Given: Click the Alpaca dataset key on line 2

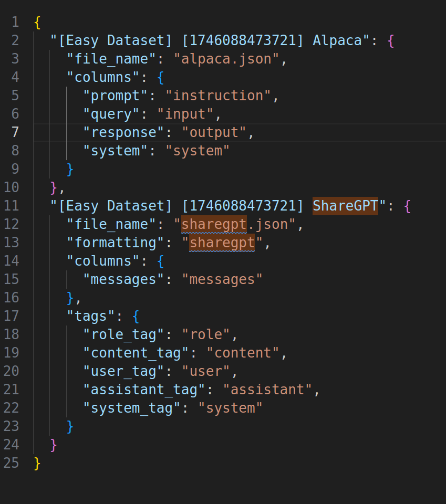Looking at the screenshot, I should [210, 41].
